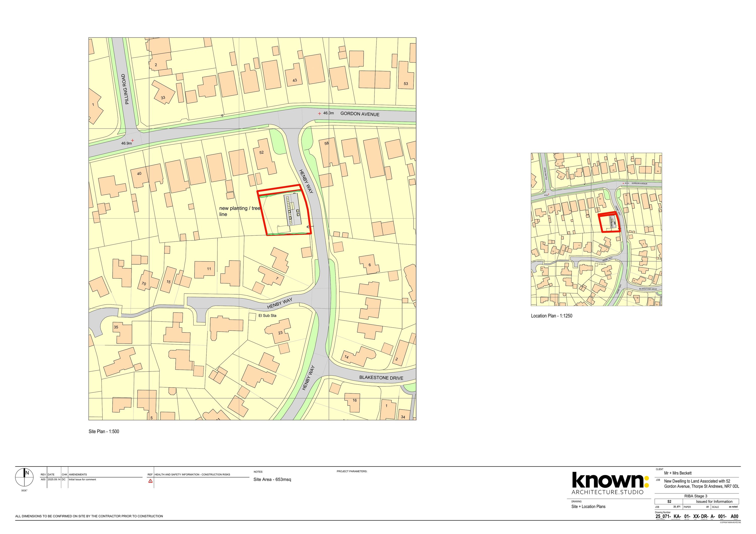Screen dimensions: 756x534
Task: Click the yellow dots in Known logo
Action: click(647, 481)
